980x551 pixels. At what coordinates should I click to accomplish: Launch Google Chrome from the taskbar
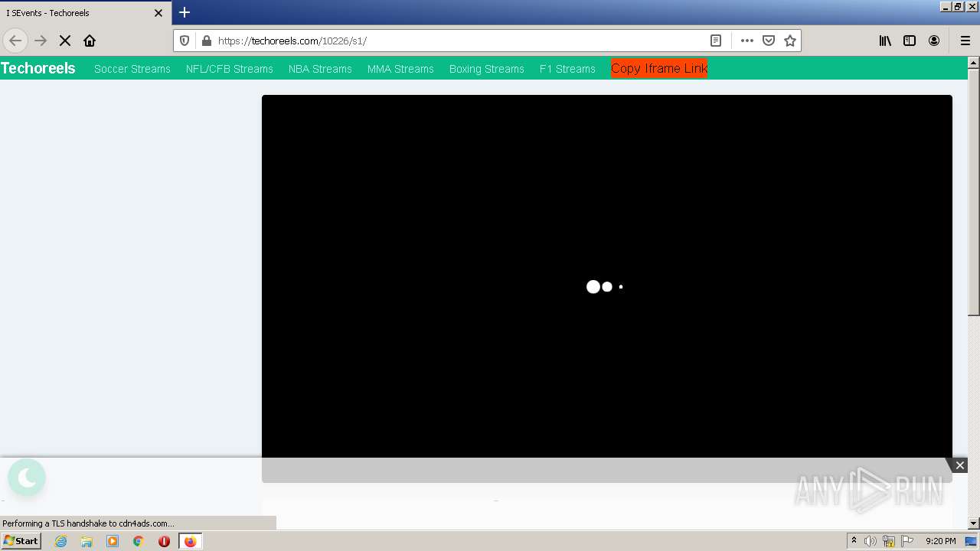[x=139, y=541]
